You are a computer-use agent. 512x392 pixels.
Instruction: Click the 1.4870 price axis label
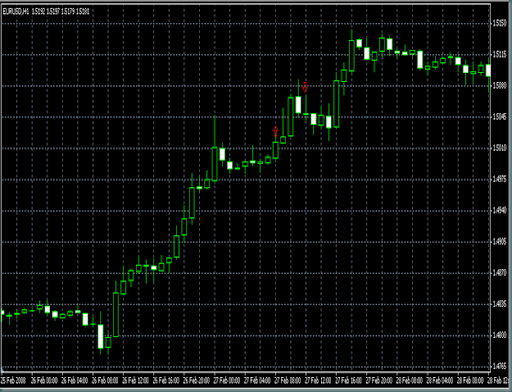point(499,273)
